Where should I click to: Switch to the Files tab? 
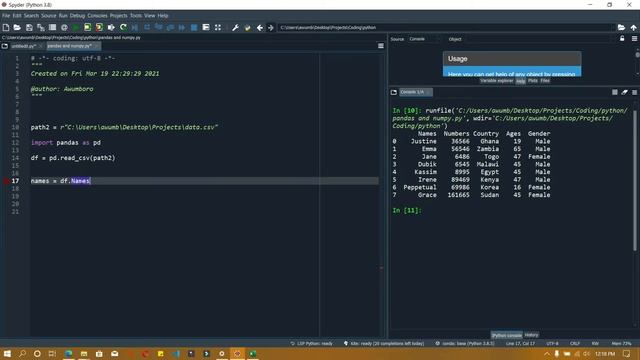pos(545,81)
